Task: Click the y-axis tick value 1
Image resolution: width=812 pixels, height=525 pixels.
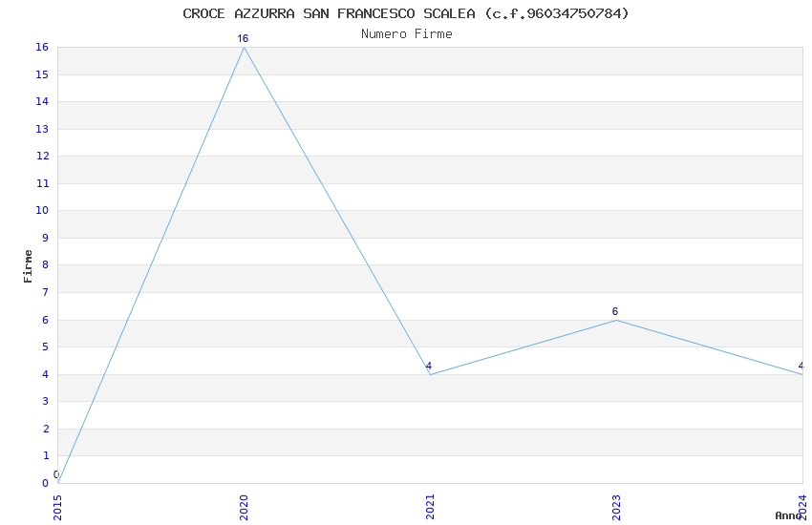Action: click(x=46, y=456)
